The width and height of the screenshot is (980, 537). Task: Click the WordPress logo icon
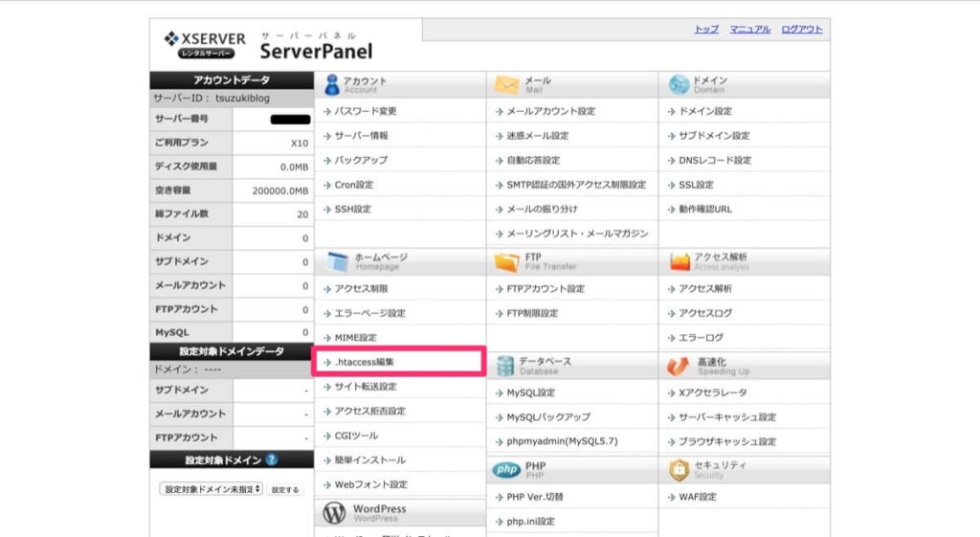coord(334,513)
